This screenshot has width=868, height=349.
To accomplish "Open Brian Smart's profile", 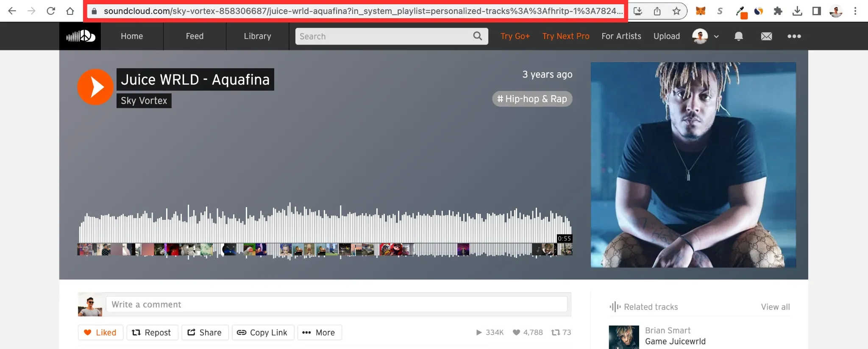I will coord(668,330).
